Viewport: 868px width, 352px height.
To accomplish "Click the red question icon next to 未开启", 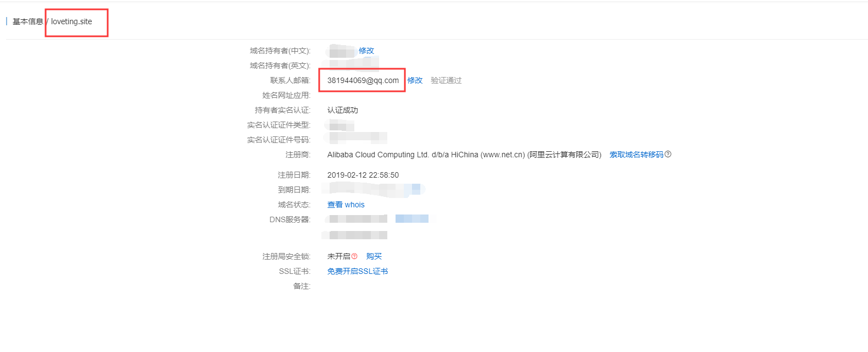I will pyautogui.click(x=354, y=256).
